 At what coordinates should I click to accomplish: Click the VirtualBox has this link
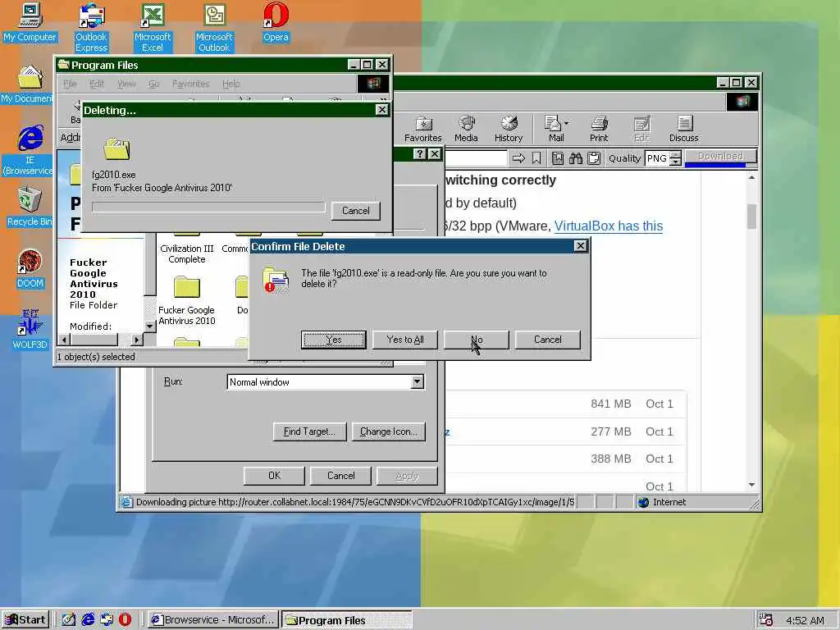(x=609, y=226)
